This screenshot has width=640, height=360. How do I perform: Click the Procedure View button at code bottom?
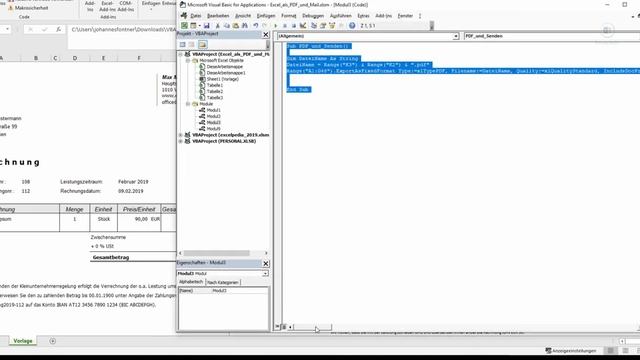click(278, 327)
